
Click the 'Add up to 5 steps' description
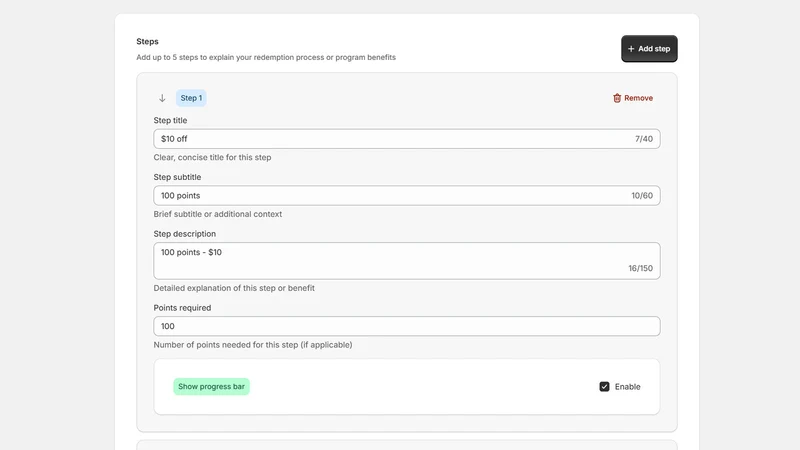pyautogui.click(x=266, y=57)
